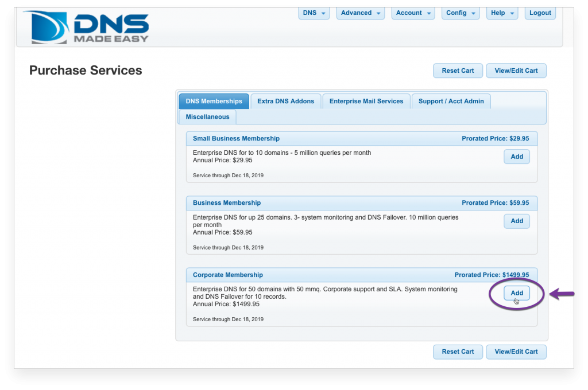Click the Small Business Membership heading
The height and width of the screenshot is (390, 588).
click(236, 139)
